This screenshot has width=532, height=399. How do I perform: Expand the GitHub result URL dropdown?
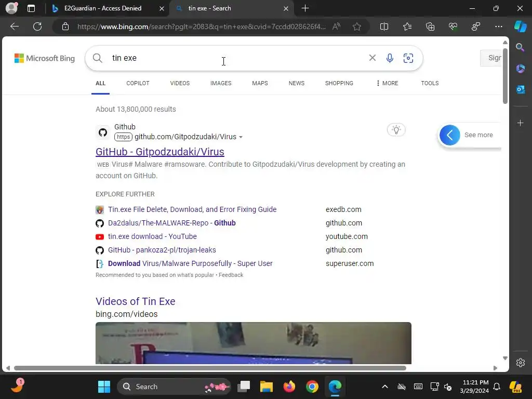click(241, 137)
